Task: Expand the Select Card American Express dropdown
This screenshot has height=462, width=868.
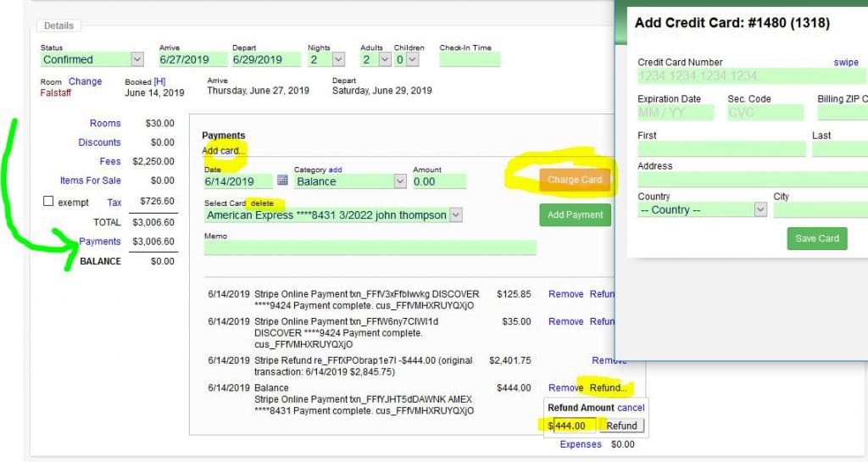Action: (455, 215)
